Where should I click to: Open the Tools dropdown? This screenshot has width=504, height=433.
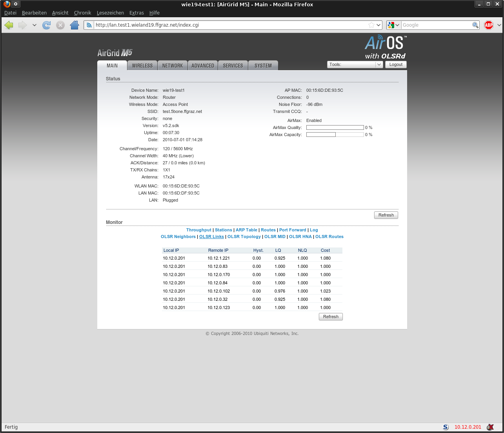click(x=355, y=65)
